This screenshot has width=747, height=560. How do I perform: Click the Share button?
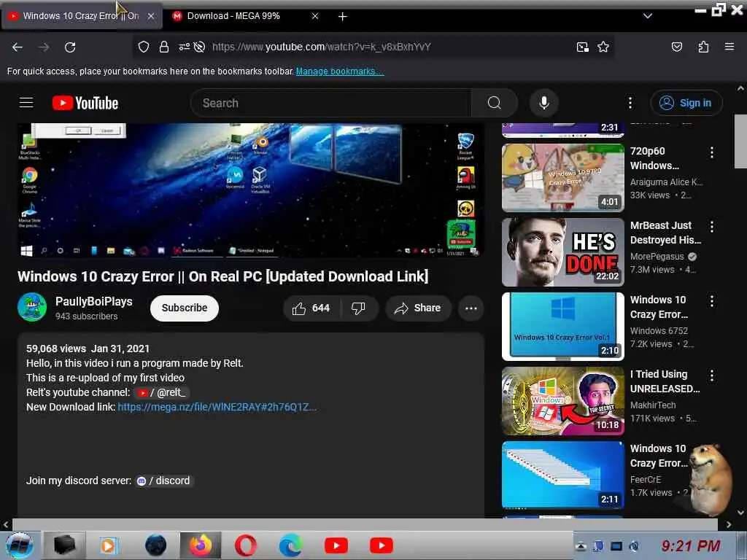[x=418, y=308]
